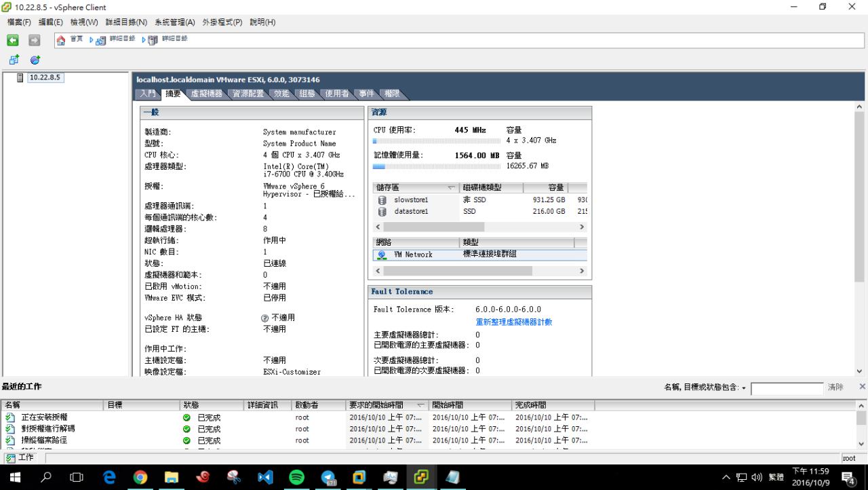Select the datastore1 datastore icon
The width and height of the screenshot is (868, 490).
(x=382, y=212)
